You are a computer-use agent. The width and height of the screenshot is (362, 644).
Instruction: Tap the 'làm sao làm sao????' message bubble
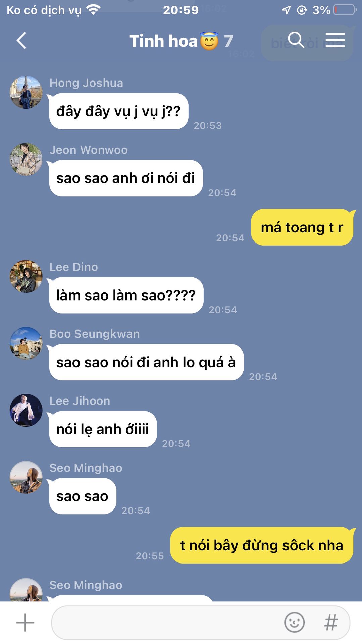tap(126, 295)
